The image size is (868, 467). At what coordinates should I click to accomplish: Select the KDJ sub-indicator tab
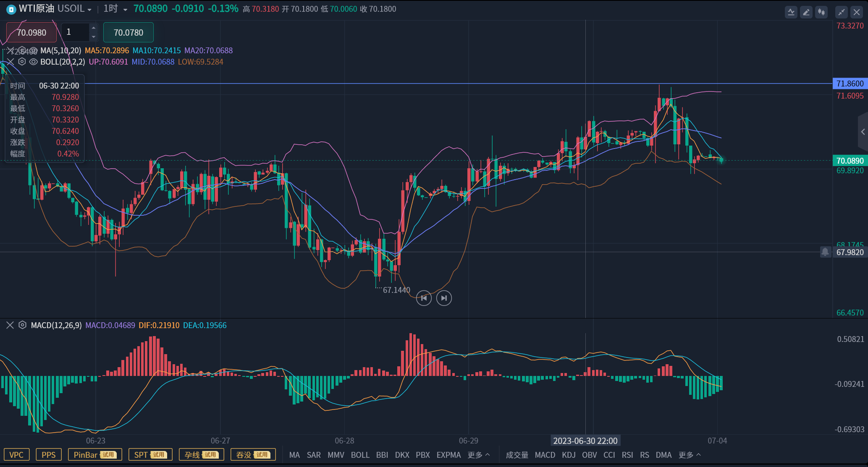[568, 455]
